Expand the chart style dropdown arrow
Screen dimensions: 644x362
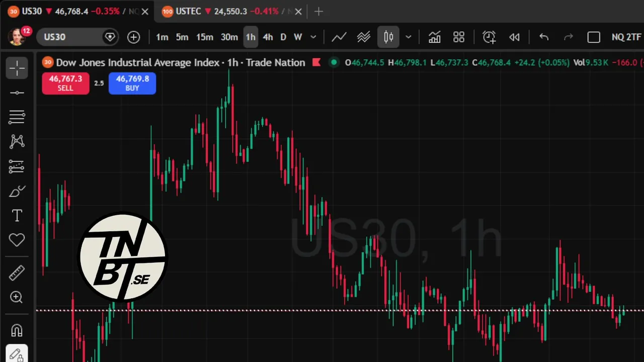click(409, 37)
